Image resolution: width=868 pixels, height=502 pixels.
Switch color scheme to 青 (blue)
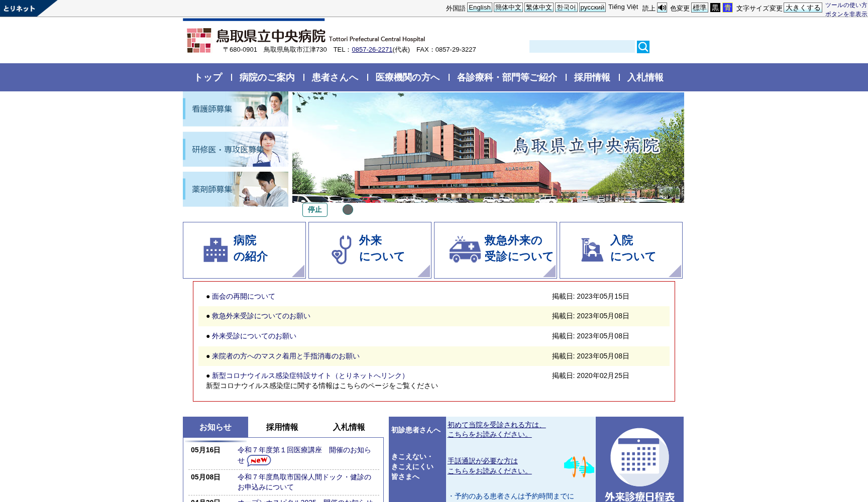click(x=727, y=8)
